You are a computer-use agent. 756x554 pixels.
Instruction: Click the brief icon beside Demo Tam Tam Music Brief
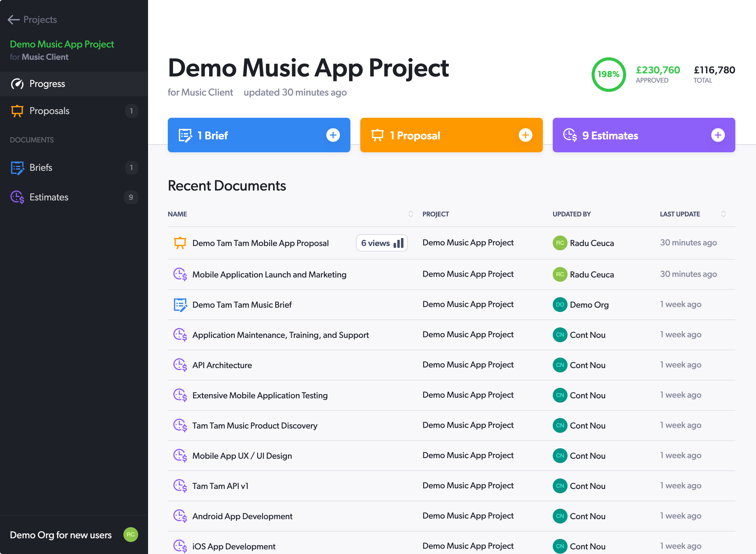click(180, 305)
